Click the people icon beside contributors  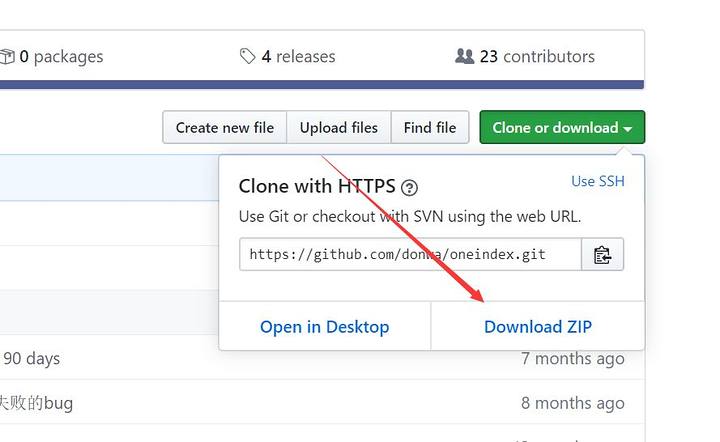[464, 57]
